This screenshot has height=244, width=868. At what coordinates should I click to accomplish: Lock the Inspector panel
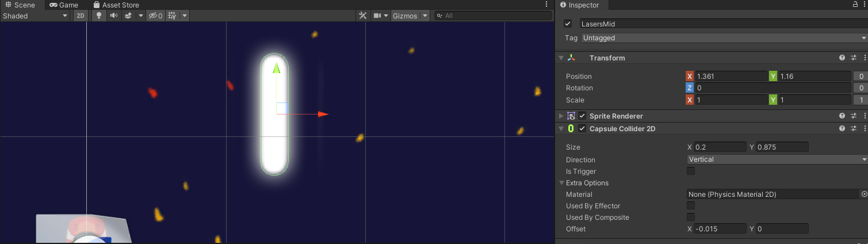(855, 5)
